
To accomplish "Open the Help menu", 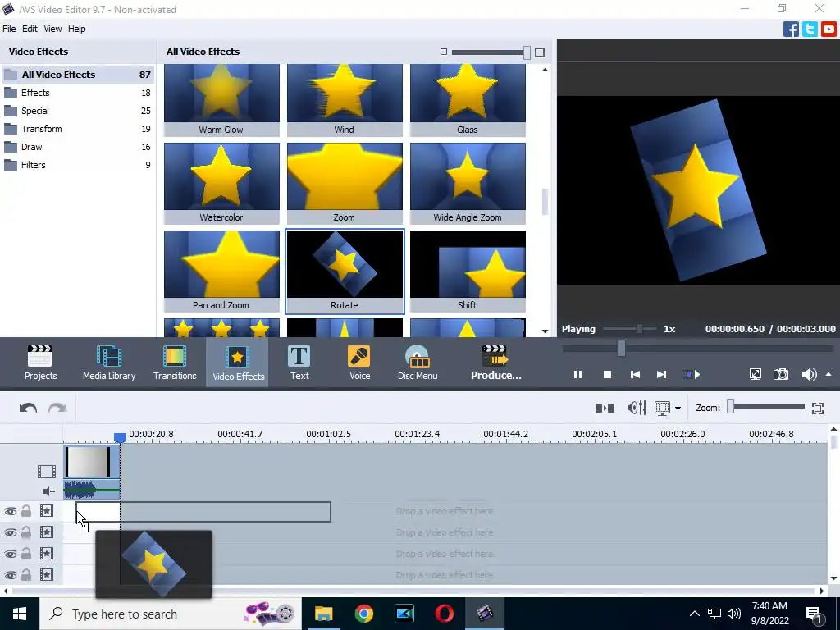I will pos(76,29).
